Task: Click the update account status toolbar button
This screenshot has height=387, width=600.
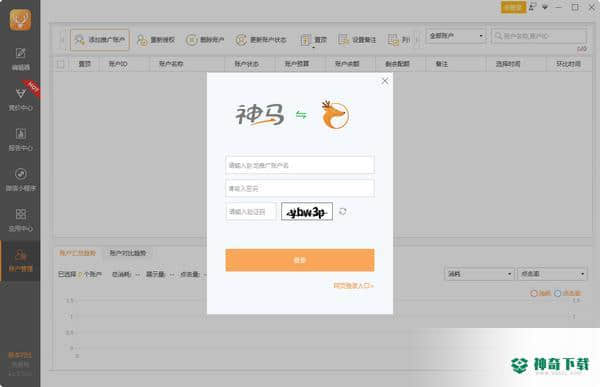Action: pos(261,40)
